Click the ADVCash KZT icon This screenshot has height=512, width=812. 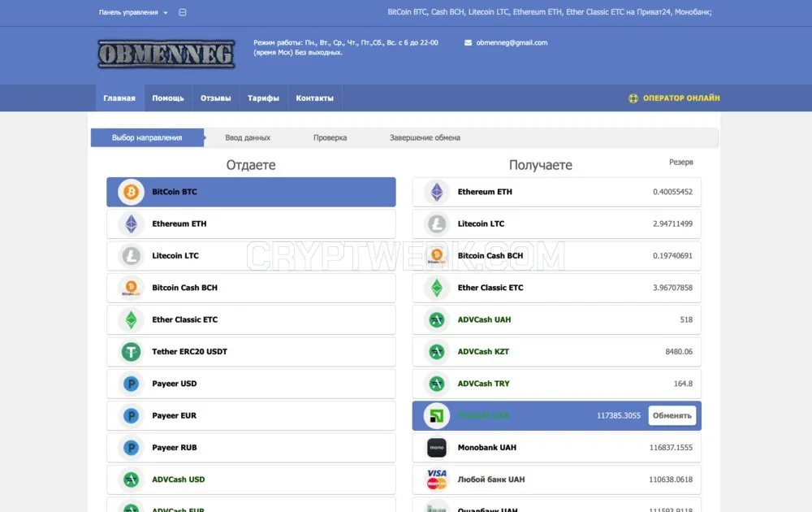click(x=437, y=352)
